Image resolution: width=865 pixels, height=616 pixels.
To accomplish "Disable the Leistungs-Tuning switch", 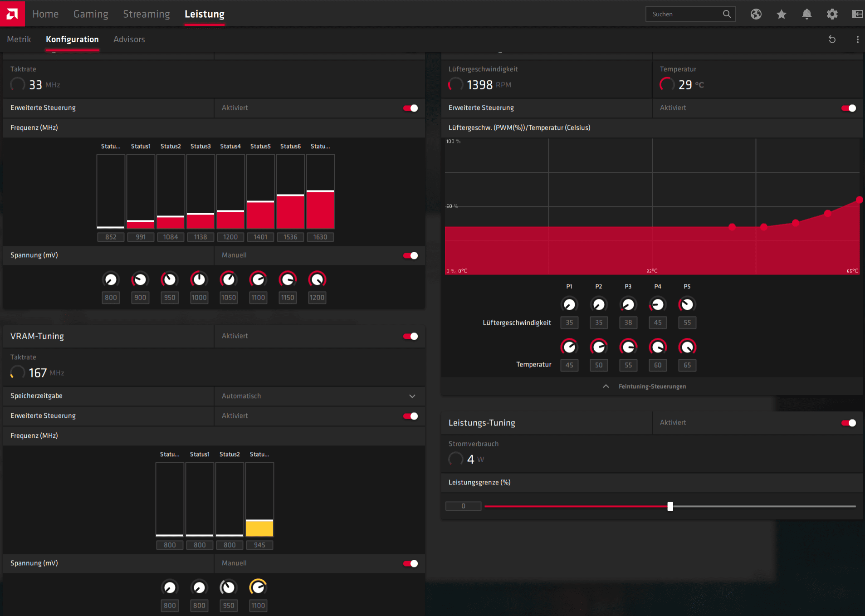I will click(849, 423).
